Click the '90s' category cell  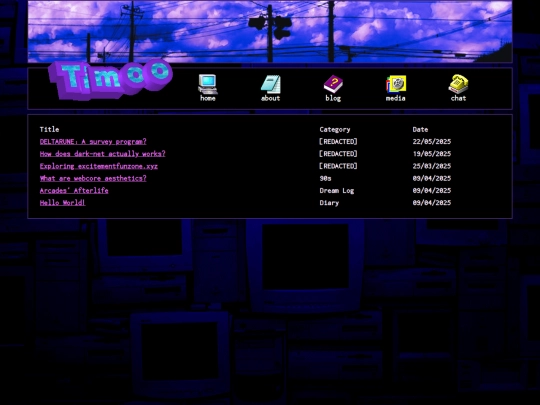325,178
